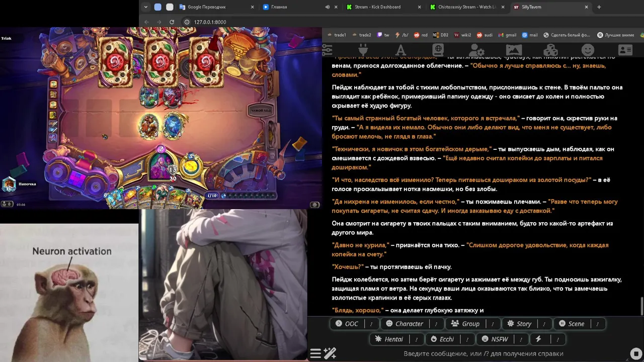Open the API connections plug icon
This screenshot has width=644, height=362.
coord(363,50)
